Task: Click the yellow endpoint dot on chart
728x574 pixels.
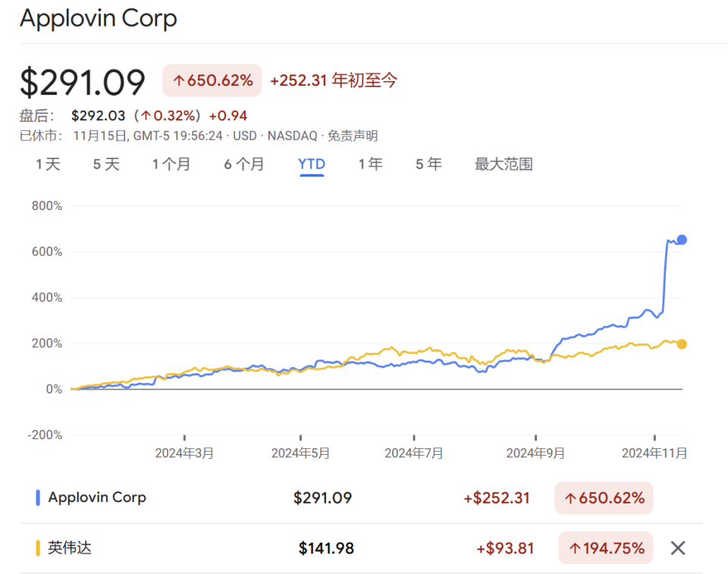Action: 681,343
